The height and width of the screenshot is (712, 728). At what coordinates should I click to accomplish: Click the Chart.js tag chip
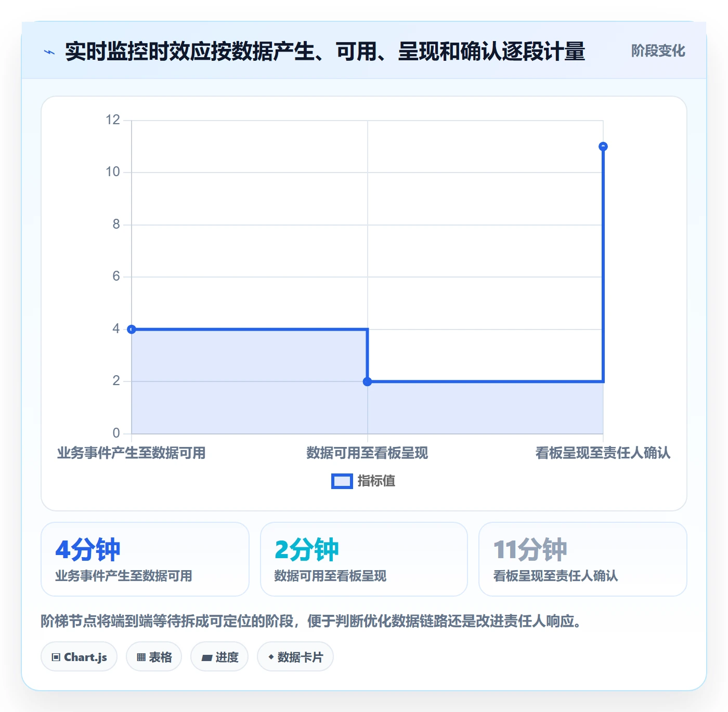(79, 657)
